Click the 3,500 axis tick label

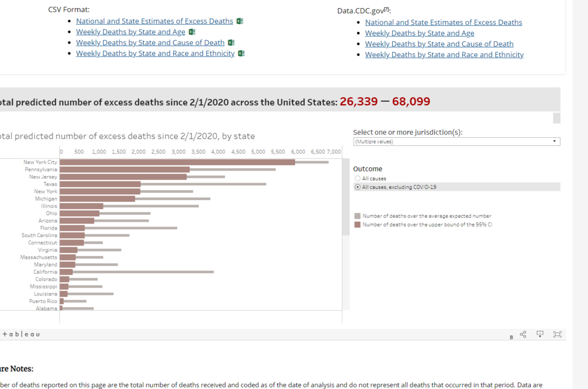(198, 152)
